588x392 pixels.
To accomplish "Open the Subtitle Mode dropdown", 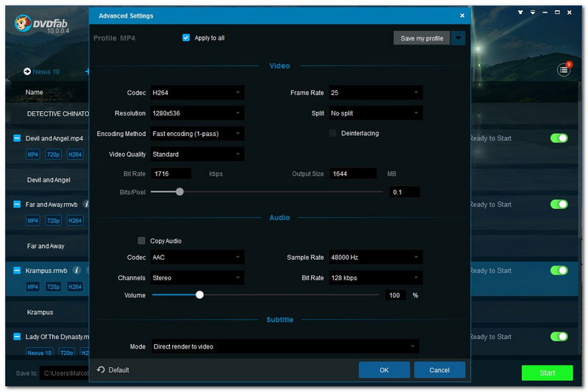I will [285, 346].
